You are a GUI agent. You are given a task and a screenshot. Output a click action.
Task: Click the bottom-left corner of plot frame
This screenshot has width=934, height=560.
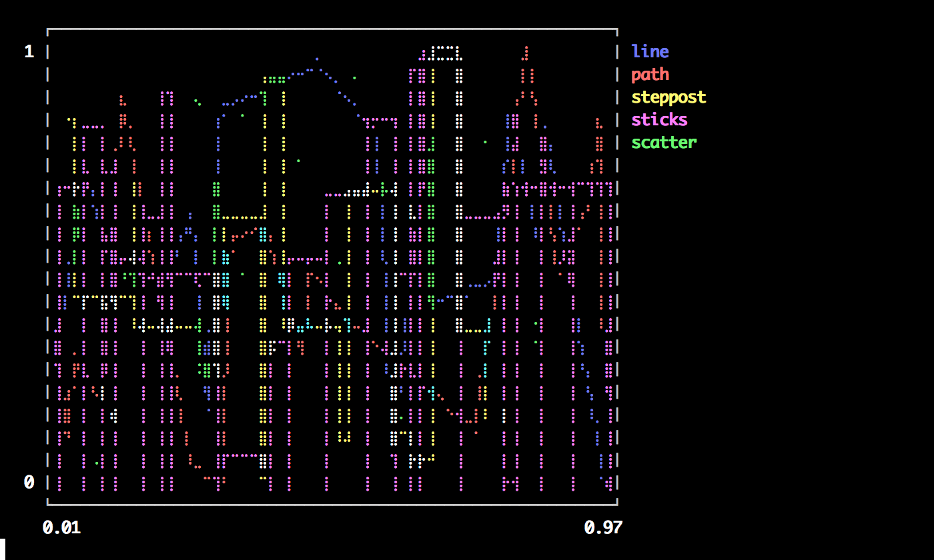(x=48, y=504)
